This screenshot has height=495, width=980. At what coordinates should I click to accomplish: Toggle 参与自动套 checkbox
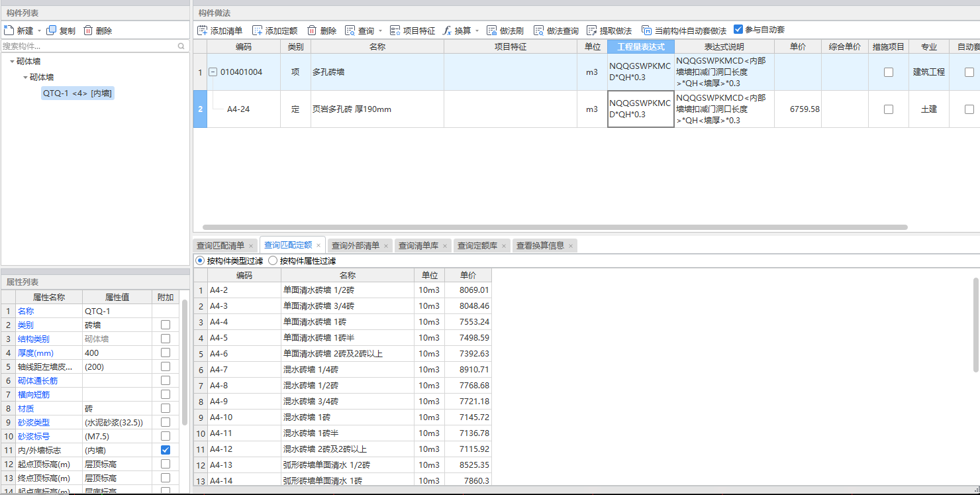[738, 30]
